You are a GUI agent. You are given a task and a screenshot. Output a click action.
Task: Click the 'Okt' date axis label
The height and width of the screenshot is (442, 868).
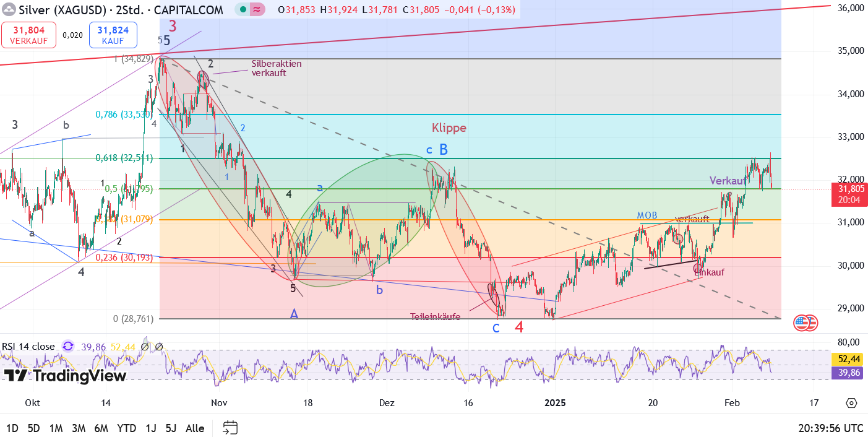pos(33,403)
